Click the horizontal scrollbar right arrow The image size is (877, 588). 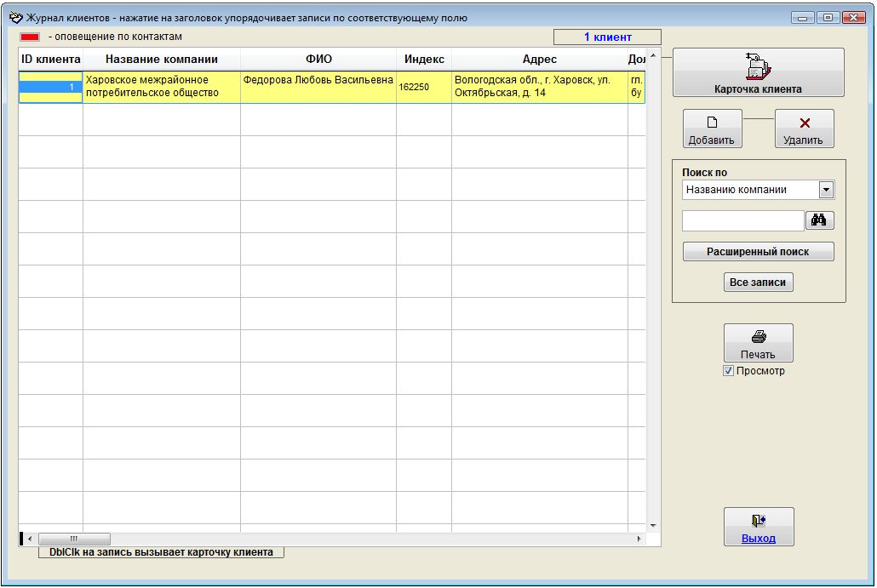pos(639,539)
